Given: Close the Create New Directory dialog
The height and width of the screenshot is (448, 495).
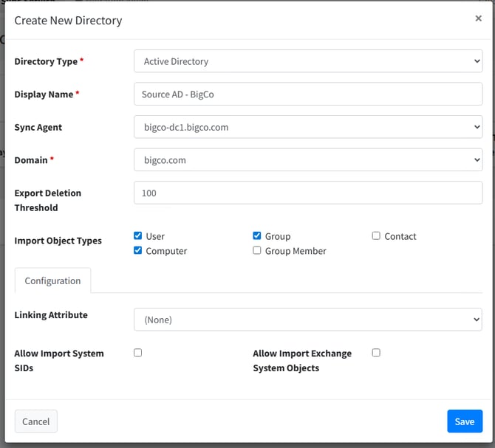Looking at the screenshot, I should [478, 18].
